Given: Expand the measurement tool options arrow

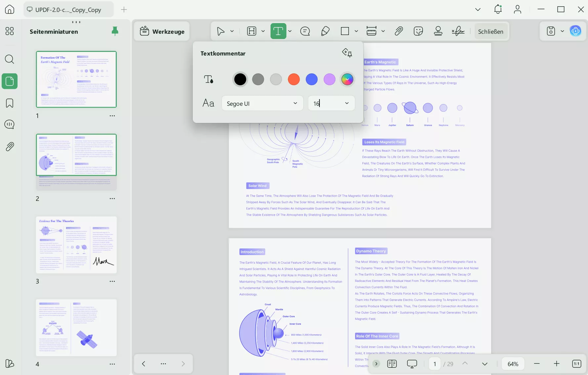Looking at the screenshot, I should 383,31.
